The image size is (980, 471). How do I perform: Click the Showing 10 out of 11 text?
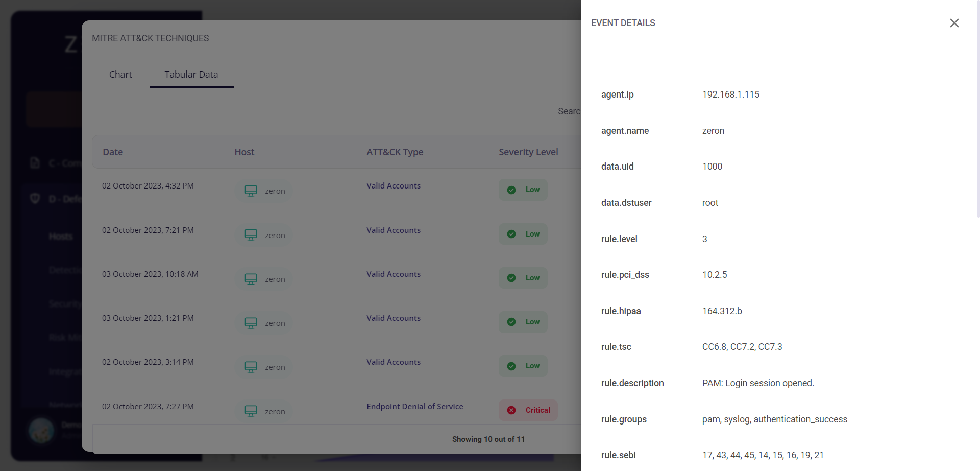[488, 439]
